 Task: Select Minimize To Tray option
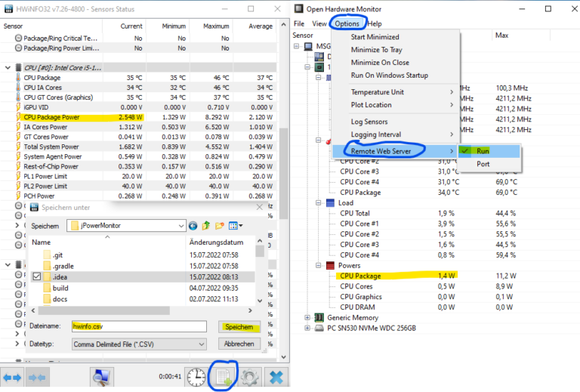(x=396, y=50)
